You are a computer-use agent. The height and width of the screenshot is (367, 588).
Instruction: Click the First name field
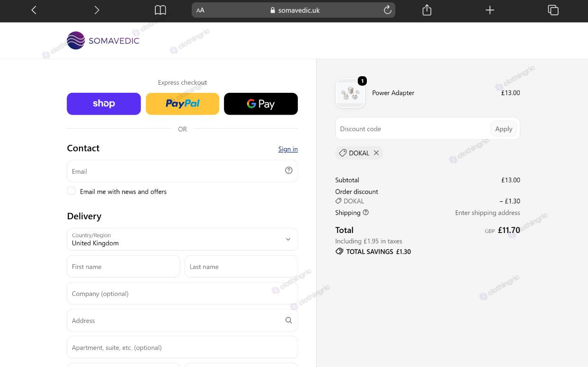point(124,267)
